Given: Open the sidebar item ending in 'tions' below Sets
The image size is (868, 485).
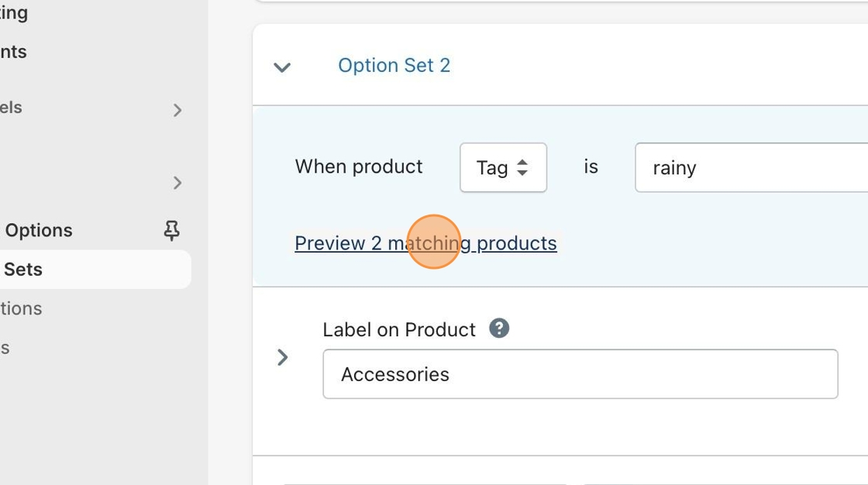Looking at the screenshot, I should (x=21, y=308).
